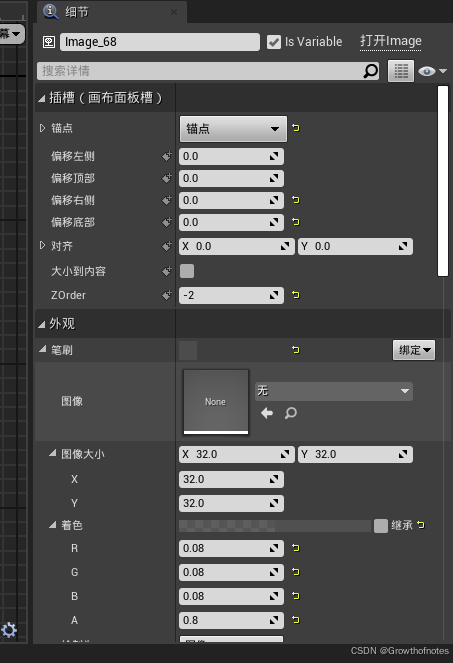Click the search magnifier icon in the details search box

click(371, 71)
